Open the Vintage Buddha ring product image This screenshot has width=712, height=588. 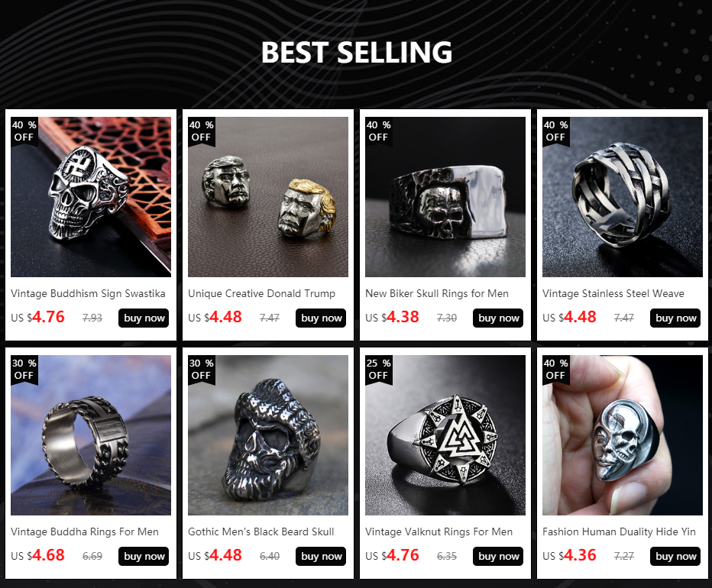tap(91, 435)
